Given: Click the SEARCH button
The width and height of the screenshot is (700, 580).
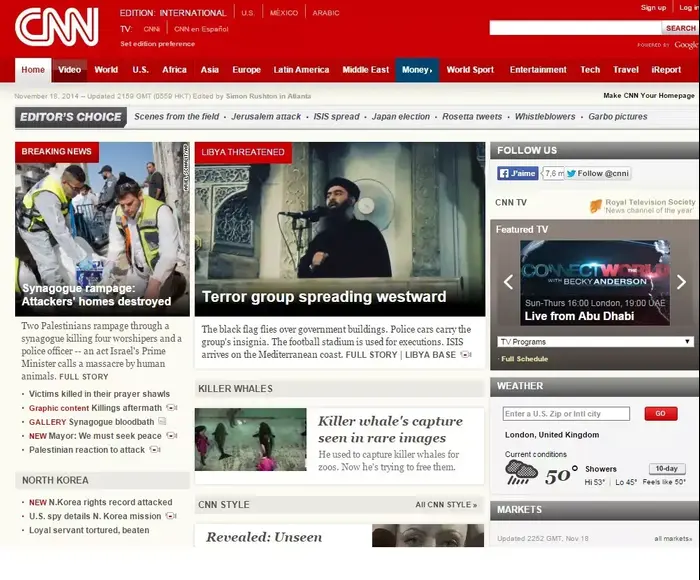Looking at the screenshot, I should tap(680, 28).
